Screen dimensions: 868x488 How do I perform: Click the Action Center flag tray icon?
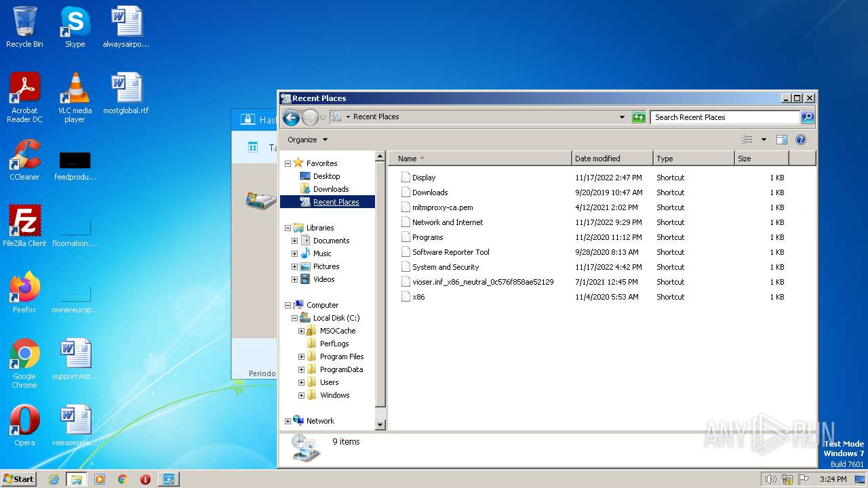[804, 479]
